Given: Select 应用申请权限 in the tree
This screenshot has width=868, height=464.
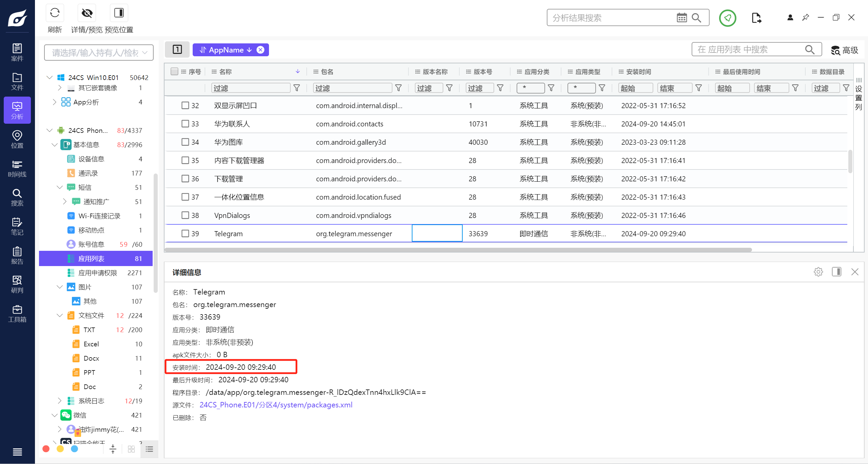Looking at the screenshot, I should [x=97, y=273].
